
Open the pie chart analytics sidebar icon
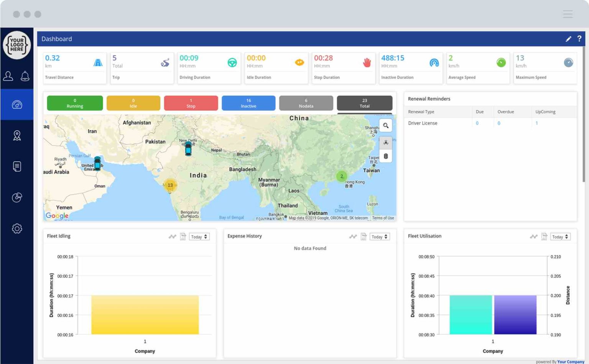17,197
